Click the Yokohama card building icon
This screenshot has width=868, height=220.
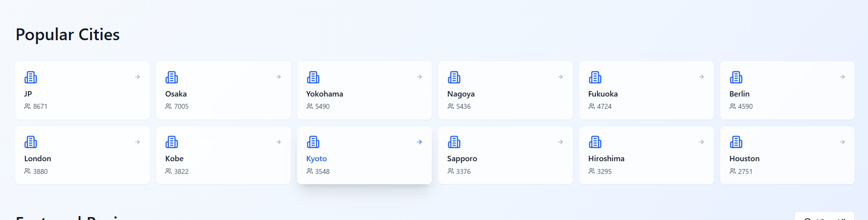pyautogui.click(x=313, y=77)
